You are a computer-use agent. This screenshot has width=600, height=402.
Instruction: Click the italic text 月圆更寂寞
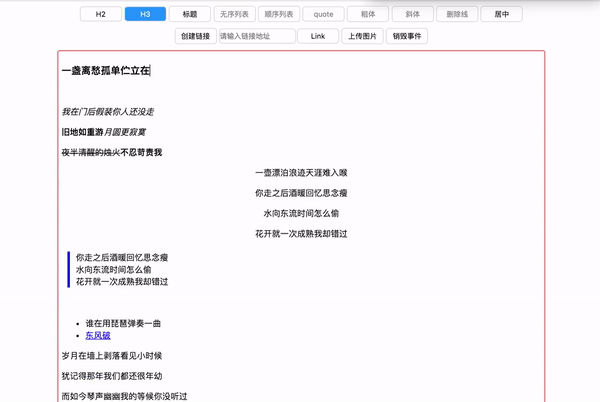(125, 132)
